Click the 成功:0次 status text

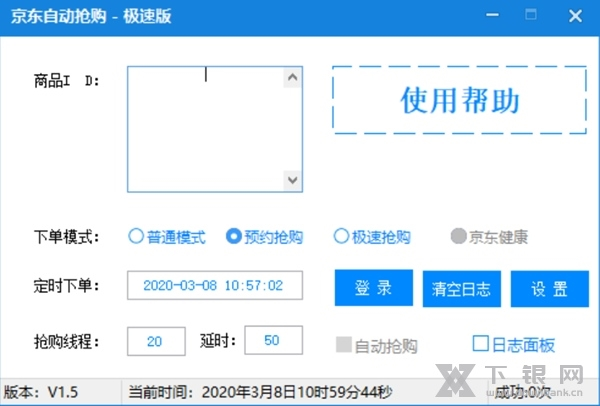(x=523, y=392)
